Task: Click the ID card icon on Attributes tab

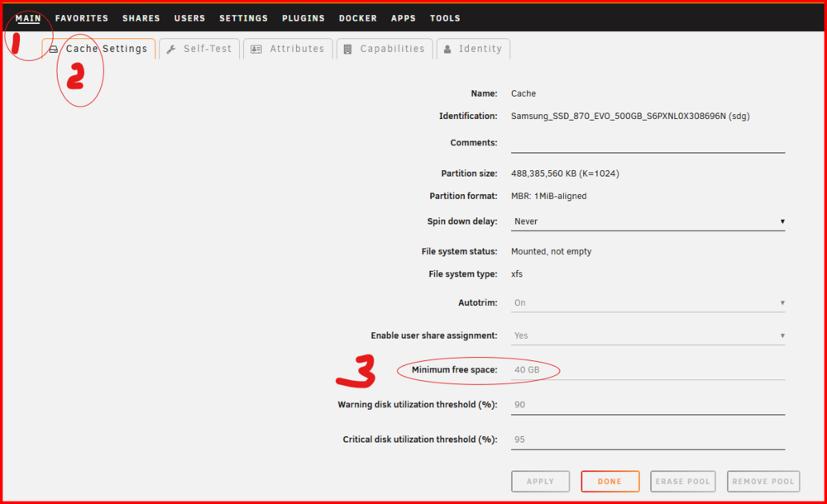Action: coord(256,49)
